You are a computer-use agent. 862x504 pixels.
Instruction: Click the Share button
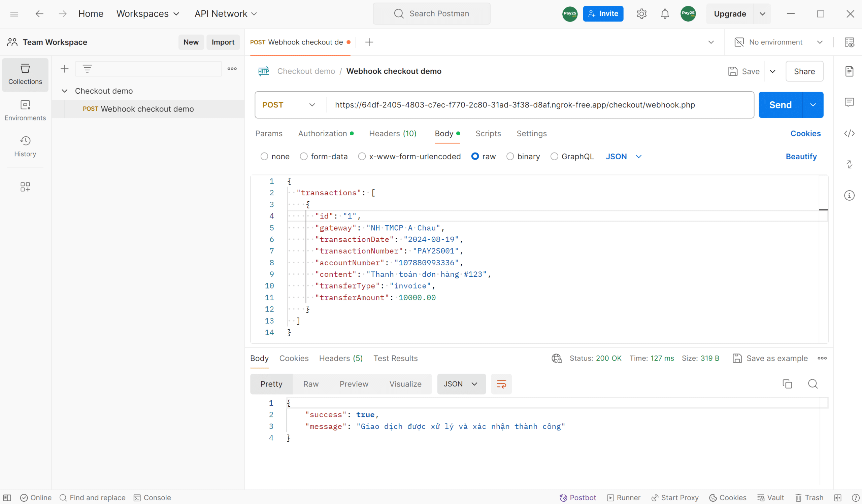804,71
